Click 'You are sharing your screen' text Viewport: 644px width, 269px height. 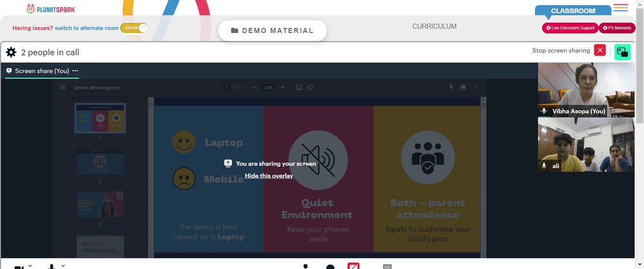tap(276, 163)
